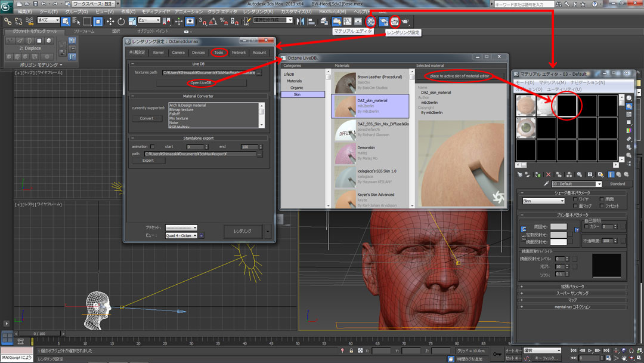Click the 周囲光 ambient color swatch
The image size is (644, 363).
point(558,226)
